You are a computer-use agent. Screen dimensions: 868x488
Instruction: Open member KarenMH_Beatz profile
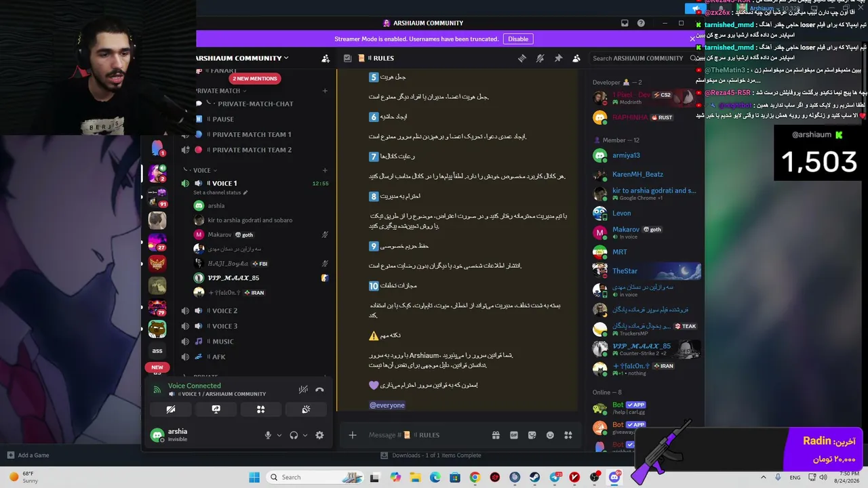646,174
